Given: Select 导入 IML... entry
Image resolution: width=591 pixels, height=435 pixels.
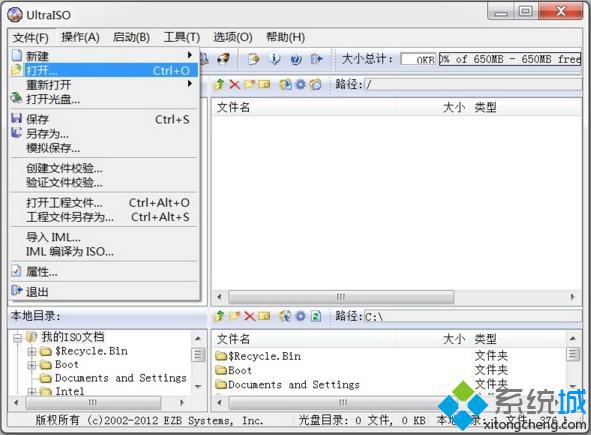Looking at the screenshot, I should (x=104, y=237).
